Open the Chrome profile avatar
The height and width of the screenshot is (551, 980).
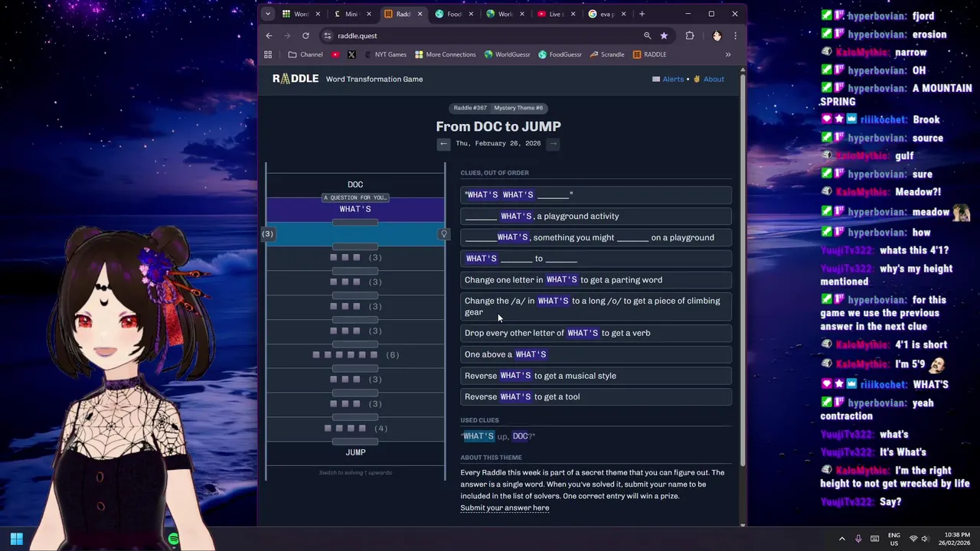click(717, 36)
